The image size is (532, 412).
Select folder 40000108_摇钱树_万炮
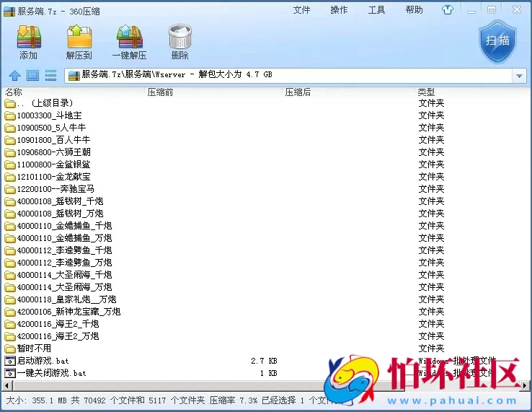point(54,214)
